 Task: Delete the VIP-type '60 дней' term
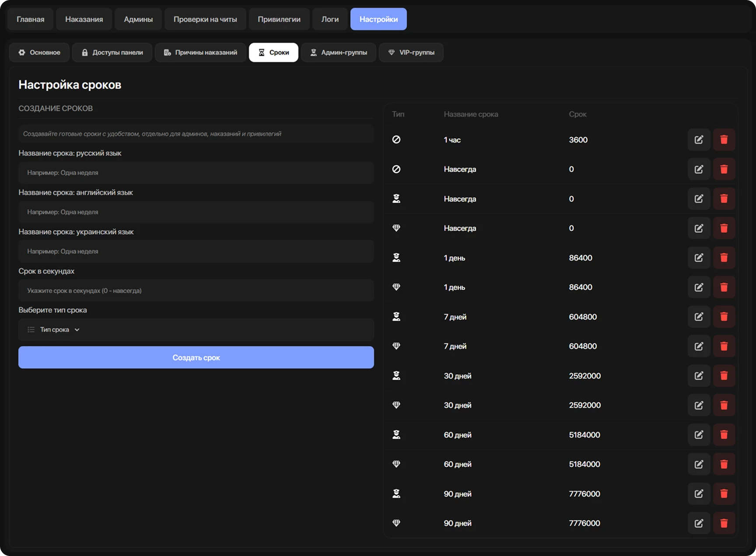click(724, 464)
